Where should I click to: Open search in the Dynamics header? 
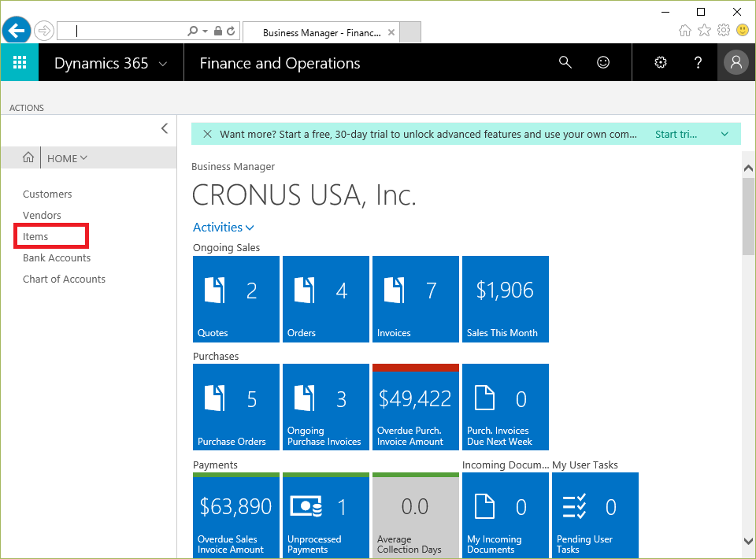click(x=565, y=62)
